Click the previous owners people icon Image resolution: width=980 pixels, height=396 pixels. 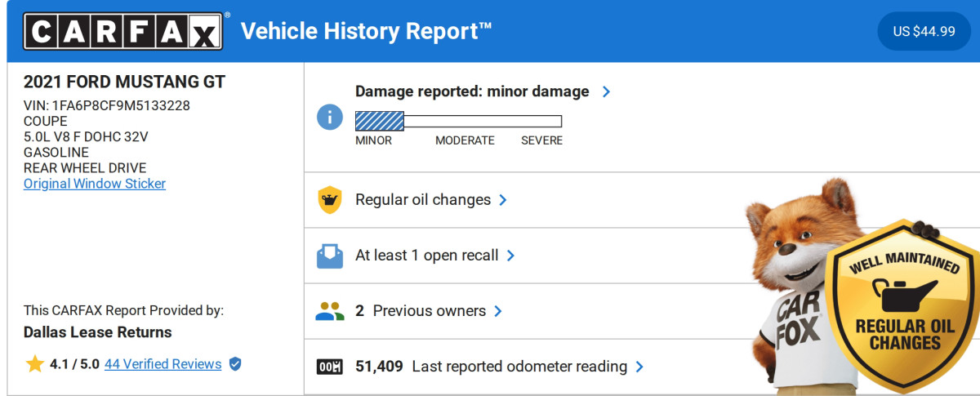coord(329,311)
